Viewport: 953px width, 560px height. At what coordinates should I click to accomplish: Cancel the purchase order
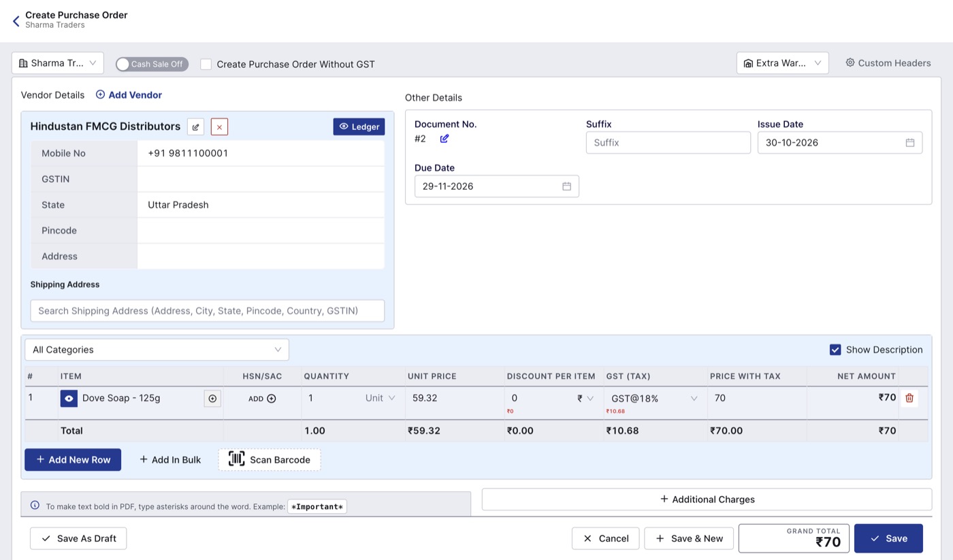(606, 538)
